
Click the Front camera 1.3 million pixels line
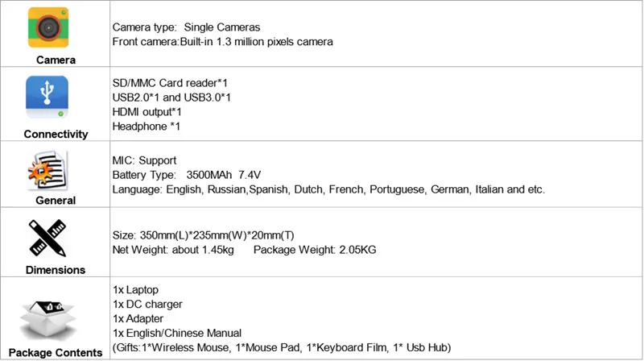click(x=222, y=41)
